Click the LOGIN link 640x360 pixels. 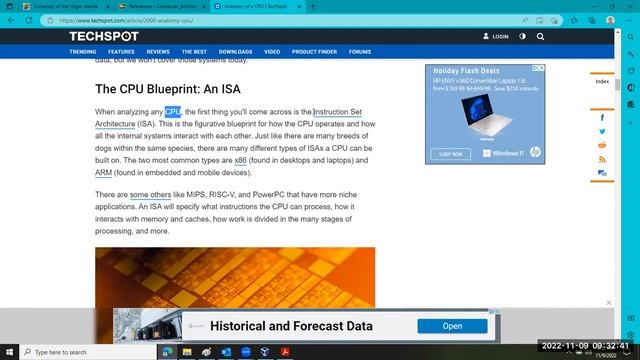point(496,36)
